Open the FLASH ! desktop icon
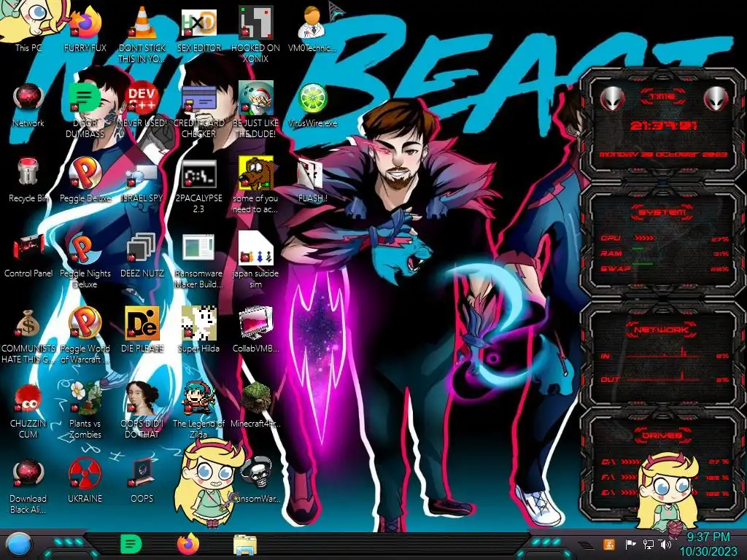Screen dimensions: 747x560 tap(310, 174)
